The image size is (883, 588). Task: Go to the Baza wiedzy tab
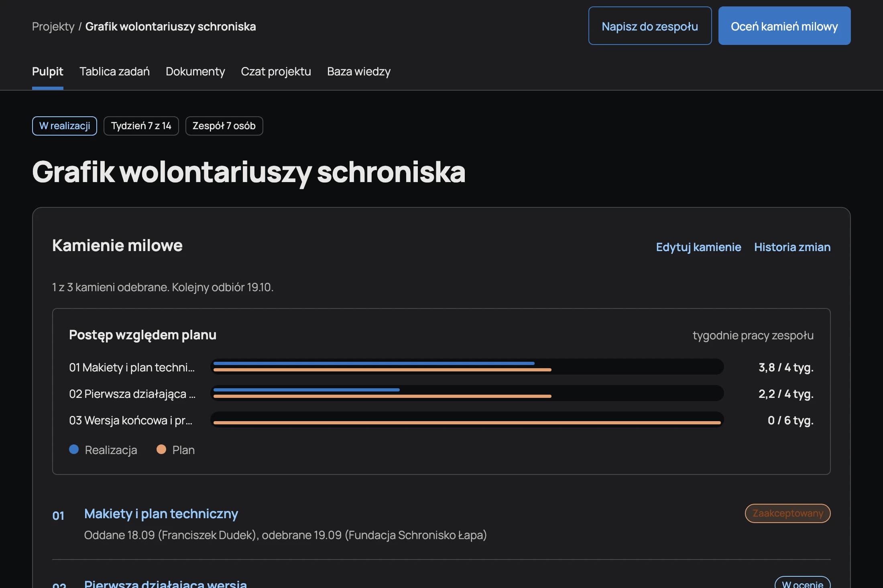click(358, 71)
